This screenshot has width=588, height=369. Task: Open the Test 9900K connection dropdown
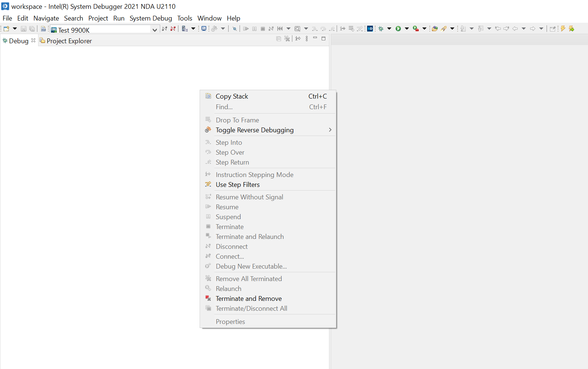[x=155, y=30]
